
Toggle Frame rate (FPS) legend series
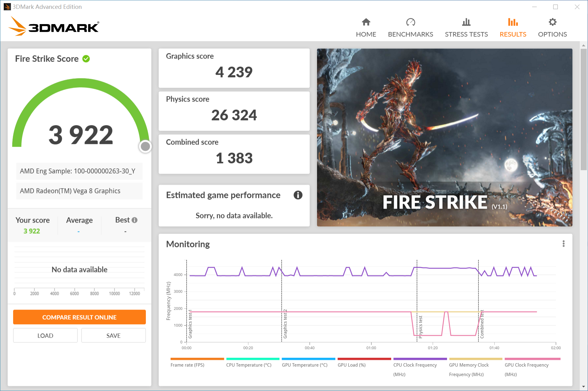(x=197, y=363)
